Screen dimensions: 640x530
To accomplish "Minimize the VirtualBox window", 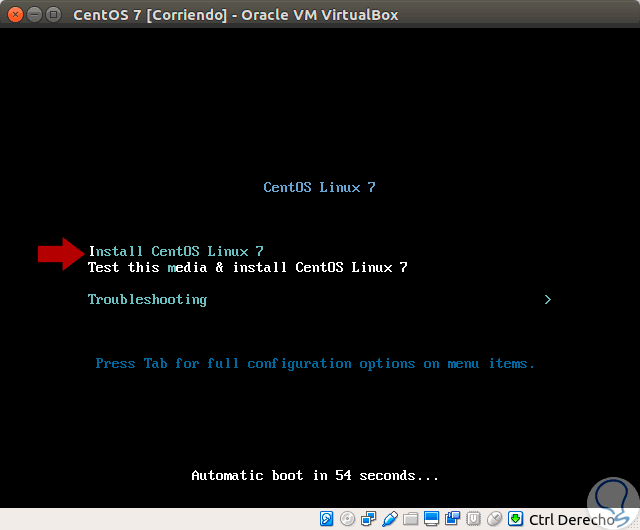I will [x=34, y=15].
